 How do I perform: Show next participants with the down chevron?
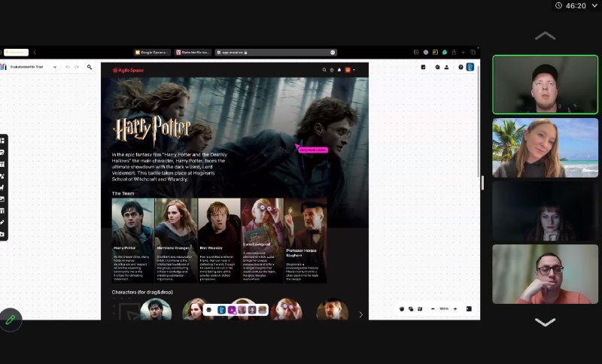(x=545, y=322)
